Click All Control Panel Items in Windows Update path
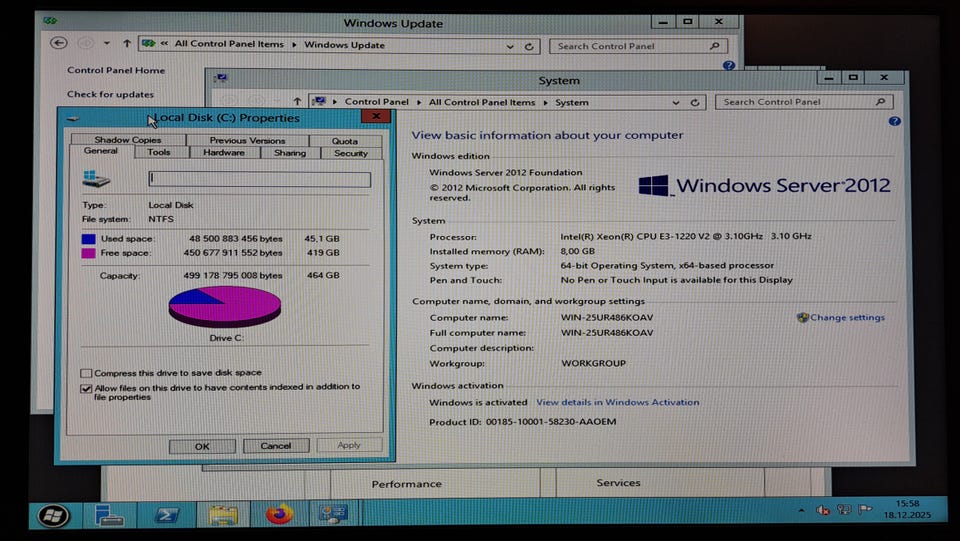This screenshot has width=960, height=541. pos(229,44)
